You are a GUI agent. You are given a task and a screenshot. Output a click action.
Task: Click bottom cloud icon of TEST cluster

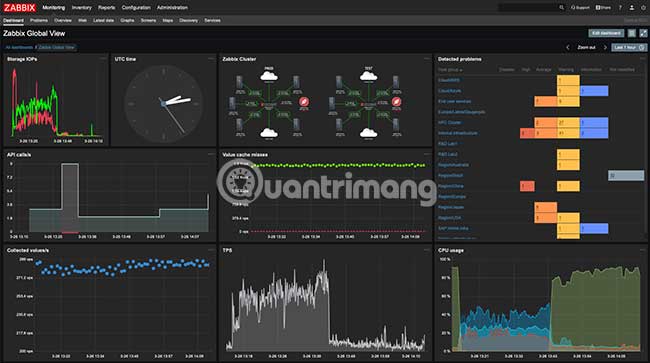[369, 133]
